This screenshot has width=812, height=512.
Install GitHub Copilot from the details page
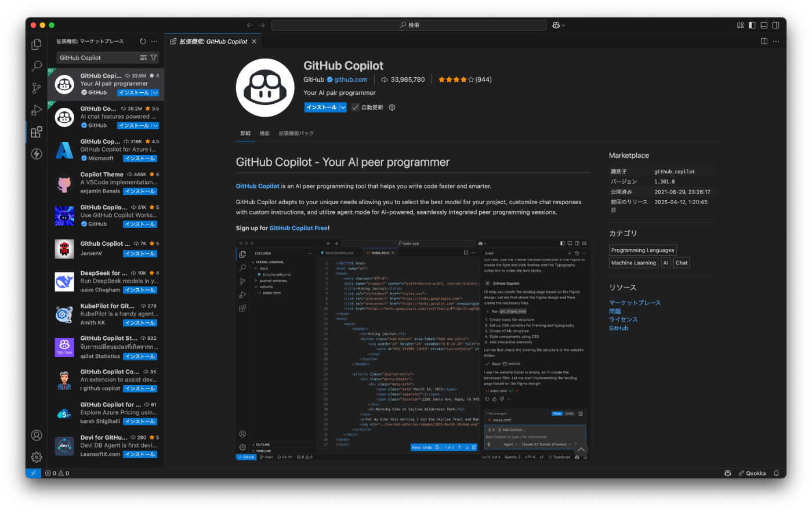321,107
